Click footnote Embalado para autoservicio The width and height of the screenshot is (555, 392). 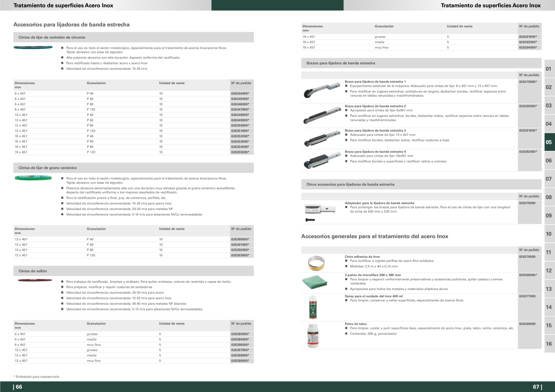[36, 377]
